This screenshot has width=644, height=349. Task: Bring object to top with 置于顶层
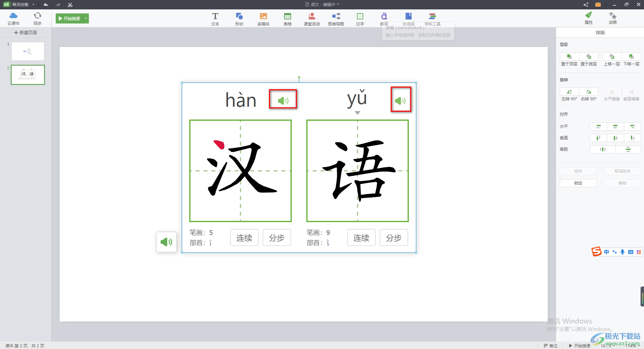[x=569, y=56]
